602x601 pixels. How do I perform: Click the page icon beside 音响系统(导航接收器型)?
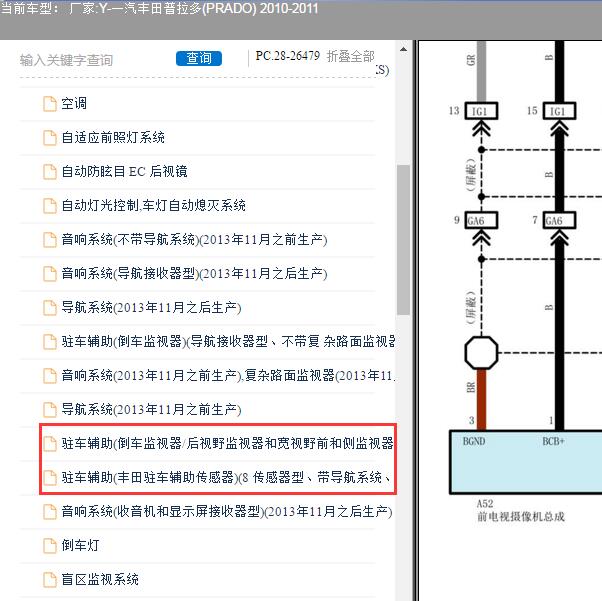(50, 273)
